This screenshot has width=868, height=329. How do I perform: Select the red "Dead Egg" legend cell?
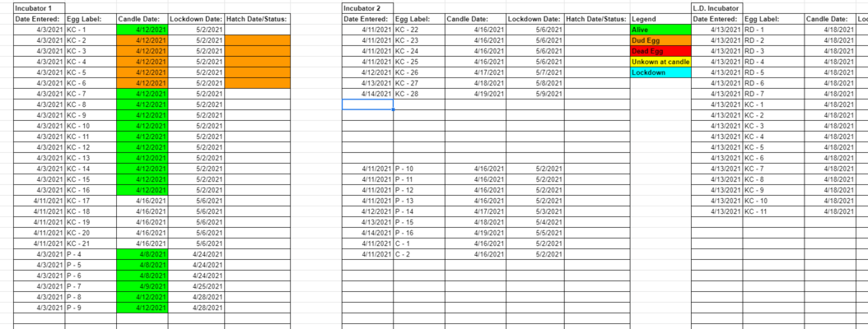coord(660,51)
